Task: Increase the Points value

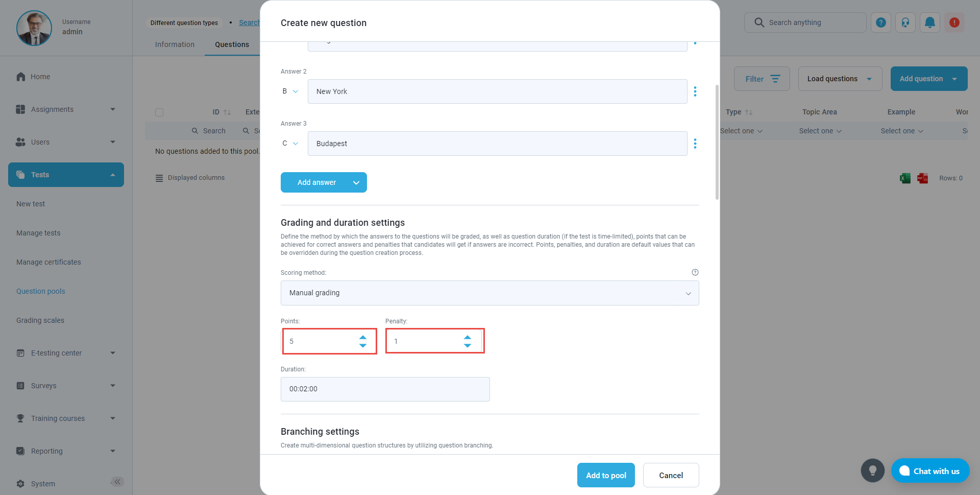Action: (363, 337)
